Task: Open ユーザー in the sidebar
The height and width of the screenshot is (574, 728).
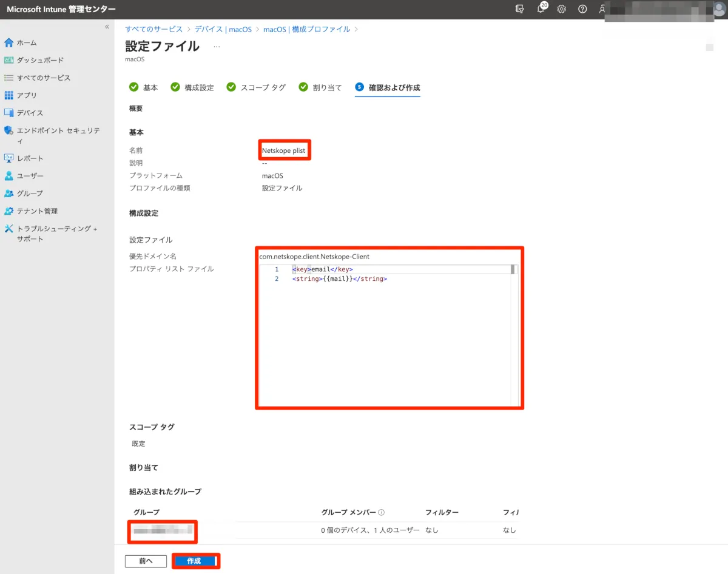Action: [30, 176]
